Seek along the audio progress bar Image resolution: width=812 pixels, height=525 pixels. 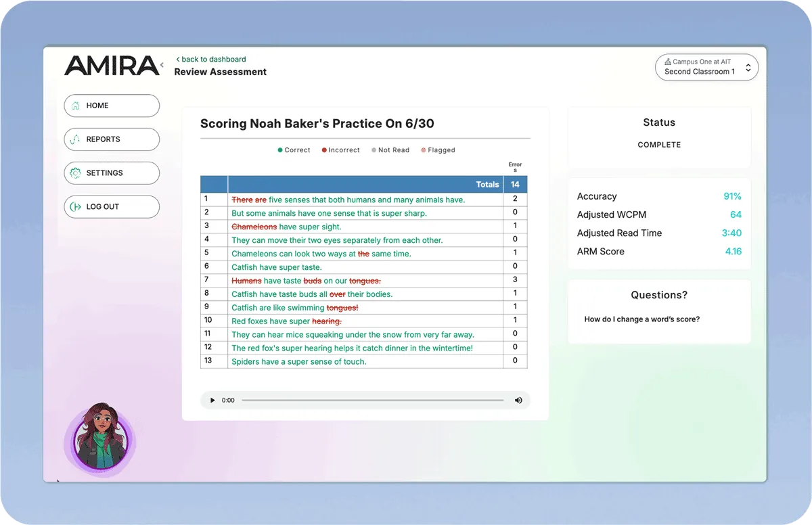pyautogui.click(x=373, y=401)
